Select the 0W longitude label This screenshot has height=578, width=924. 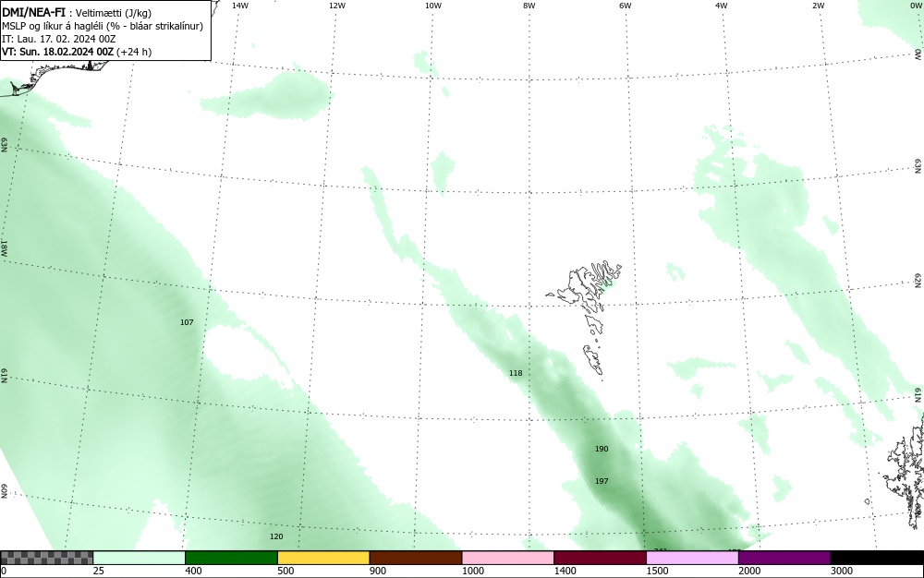point(915,6)
